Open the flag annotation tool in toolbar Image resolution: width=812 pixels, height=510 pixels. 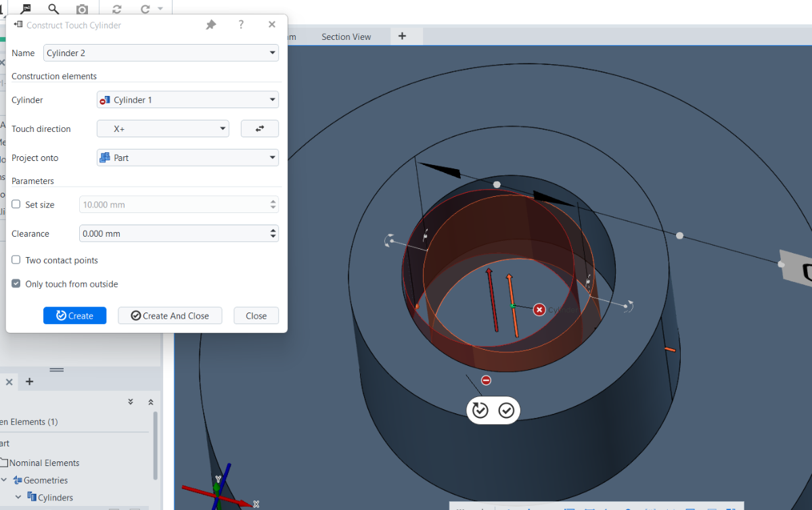coord(26,9)
